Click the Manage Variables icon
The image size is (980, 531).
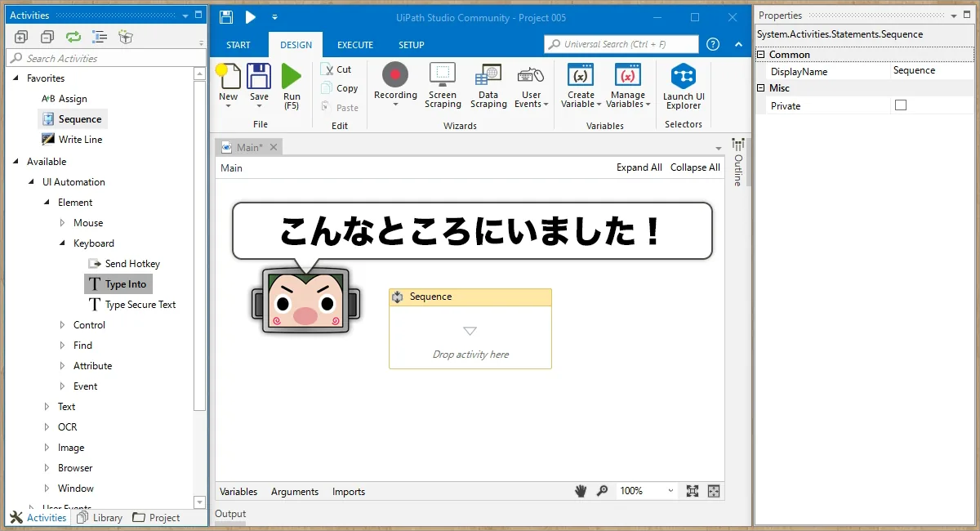pyautogui.click(x=627, y=75)
